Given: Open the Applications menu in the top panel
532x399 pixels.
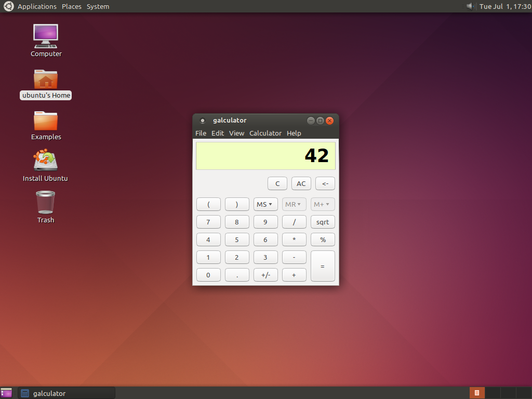Looking at the screenshot, I should (x=37, y=6).
